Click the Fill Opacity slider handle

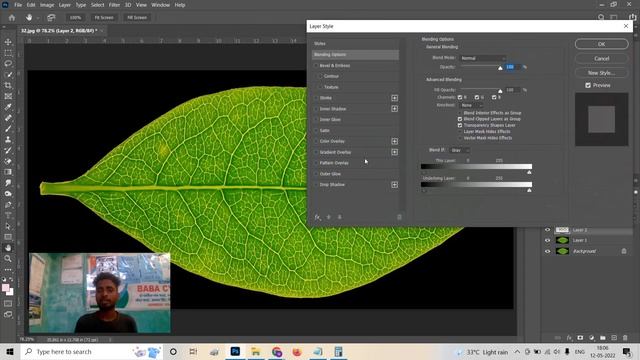pos(500,91)
